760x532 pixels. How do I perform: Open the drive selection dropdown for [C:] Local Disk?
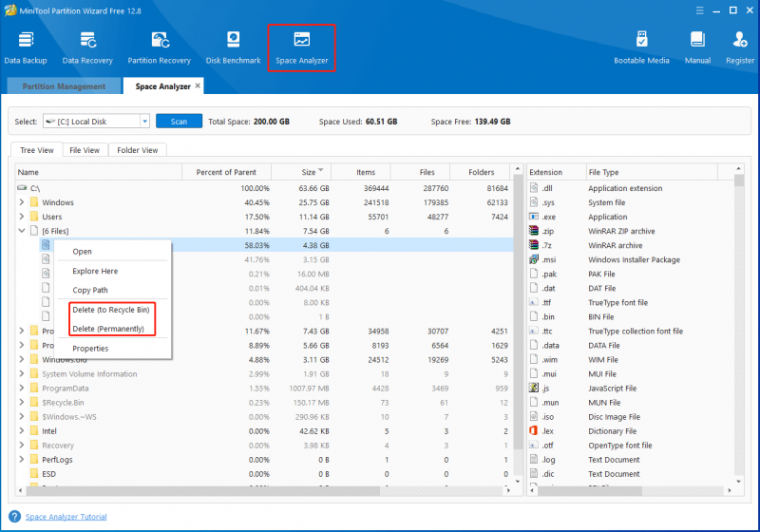click(145, 122)
